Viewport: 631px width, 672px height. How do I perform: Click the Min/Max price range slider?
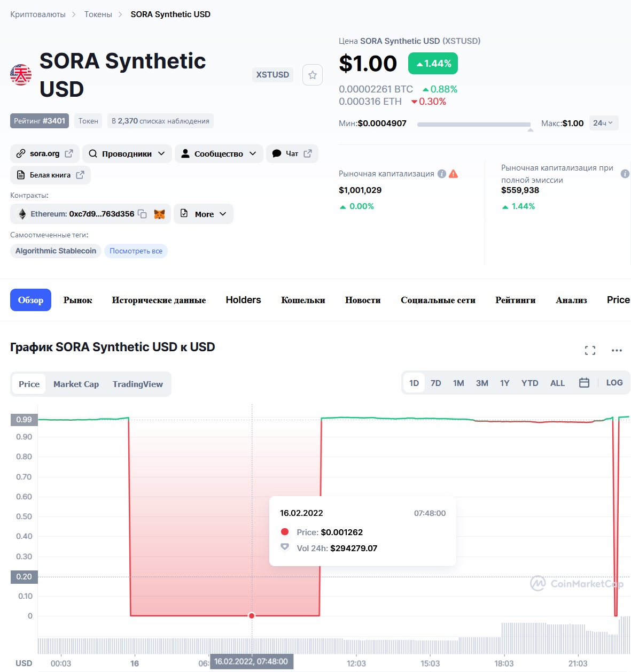[474, 125]
